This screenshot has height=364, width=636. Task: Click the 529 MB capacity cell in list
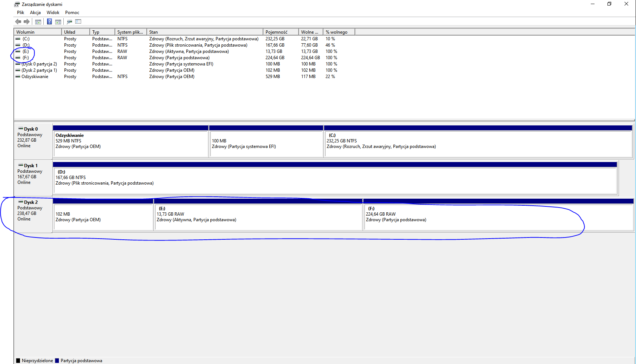(273, 77)
